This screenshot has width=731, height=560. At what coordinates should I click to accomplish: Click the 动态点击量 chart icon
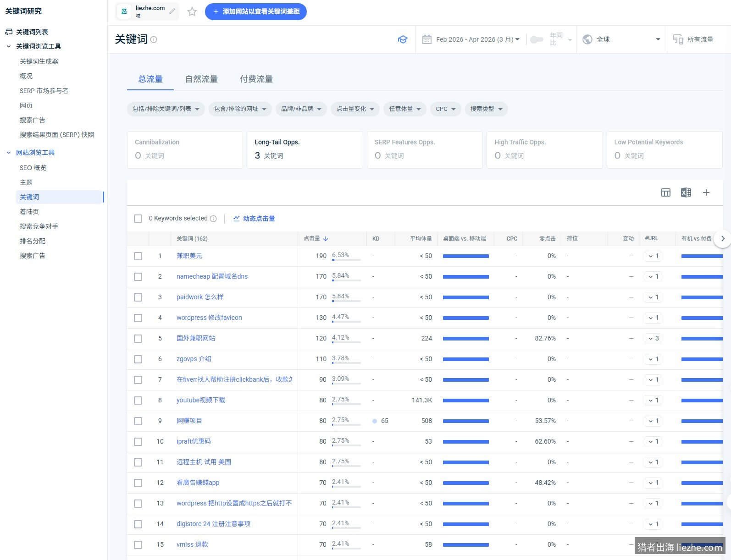pos(237,219)
